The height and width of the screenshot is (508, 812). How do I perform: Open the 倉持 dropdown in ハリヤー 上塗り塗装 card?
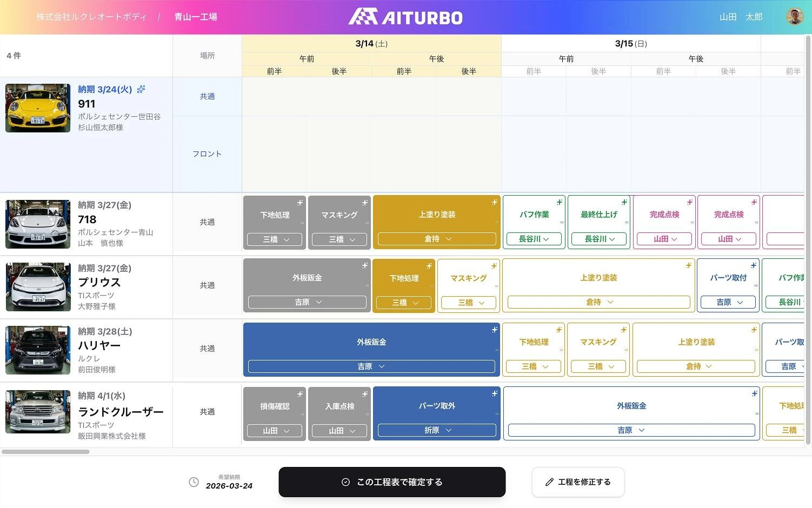[696, 366]
